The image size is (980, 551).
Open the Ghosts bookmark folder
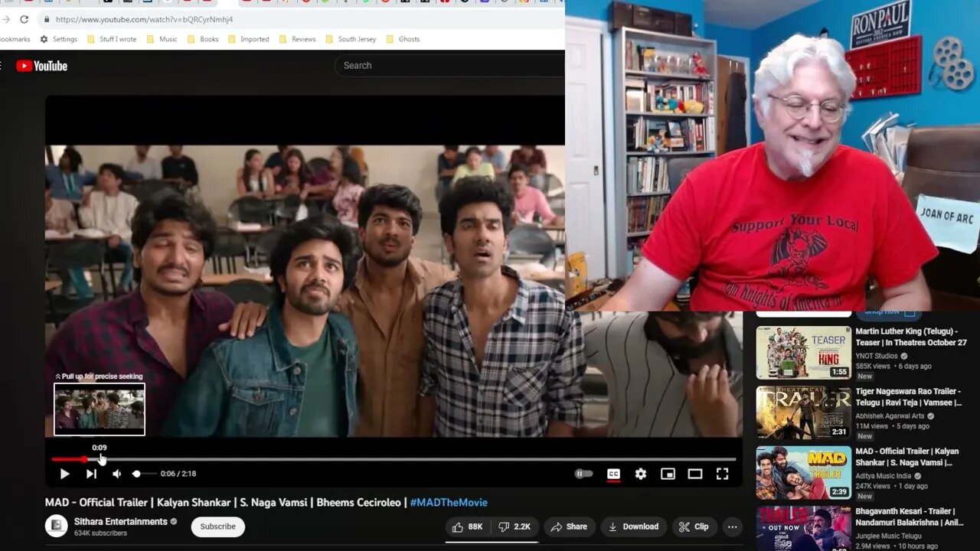[403, 39]
